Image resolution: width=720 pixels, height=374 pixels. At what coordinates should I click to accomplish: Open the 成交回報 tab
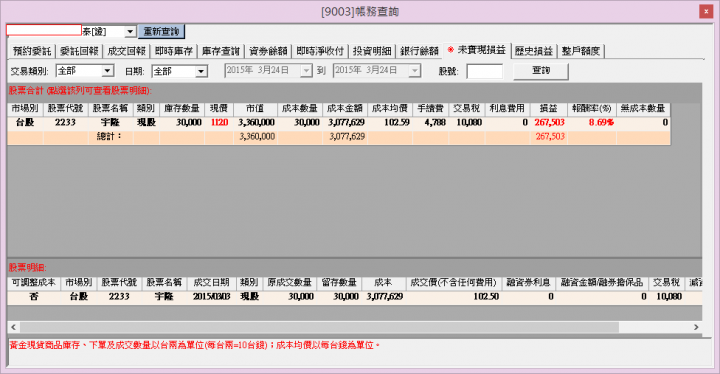(126, 51)
